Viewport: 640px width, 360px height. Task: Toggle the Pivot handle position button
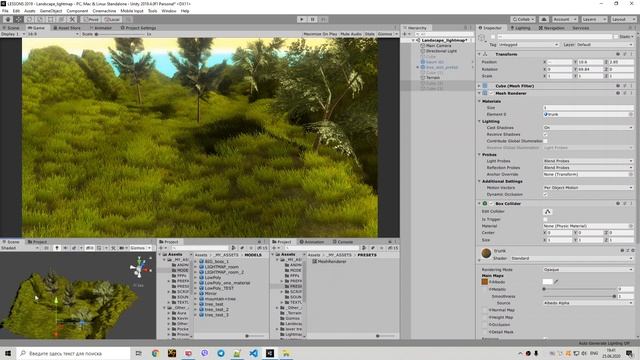pos(91,19)
